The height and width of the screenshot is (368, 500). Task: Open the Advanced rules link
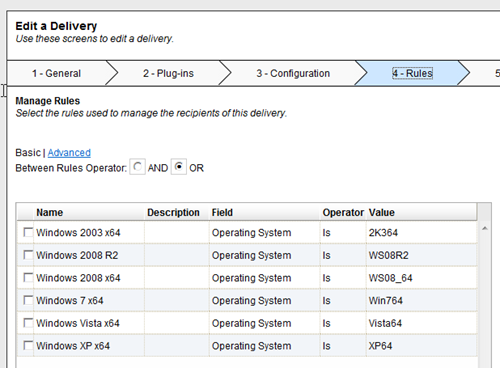tap(69, 153)
